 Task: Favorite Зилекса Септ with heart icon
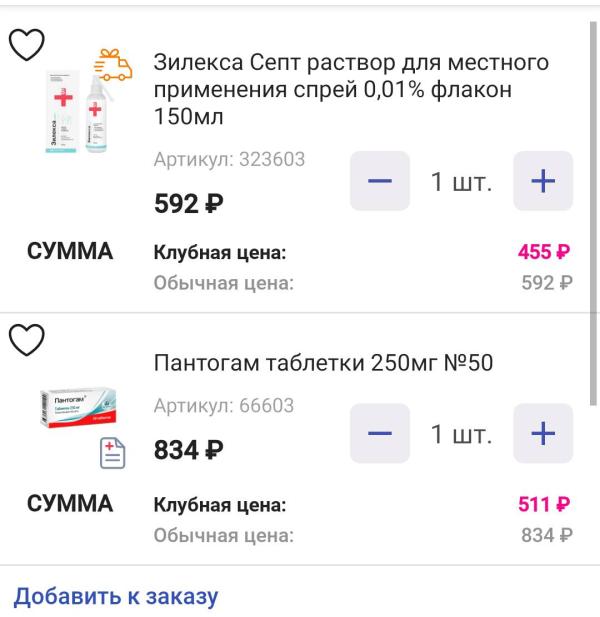pos(26,42)
